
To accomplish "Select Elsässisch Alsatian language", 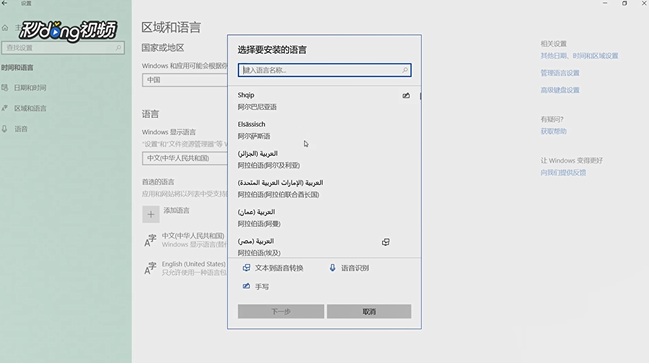I will 324,130.
